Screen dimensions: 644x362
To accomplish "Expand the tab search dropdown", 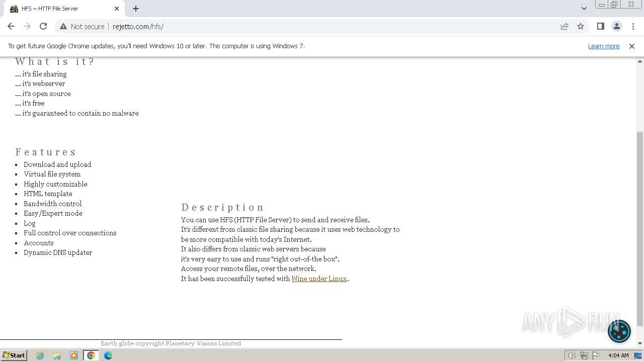I will pos(584,9).
